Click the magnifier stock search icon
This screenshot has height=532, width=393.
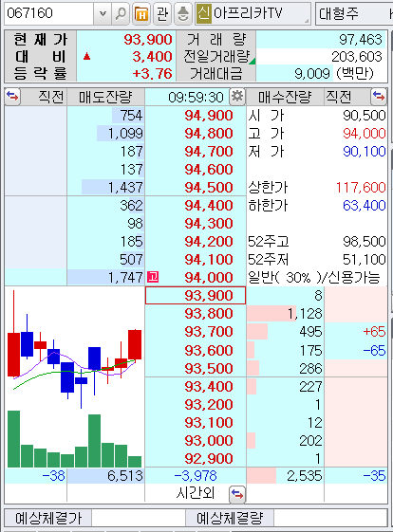121,13
